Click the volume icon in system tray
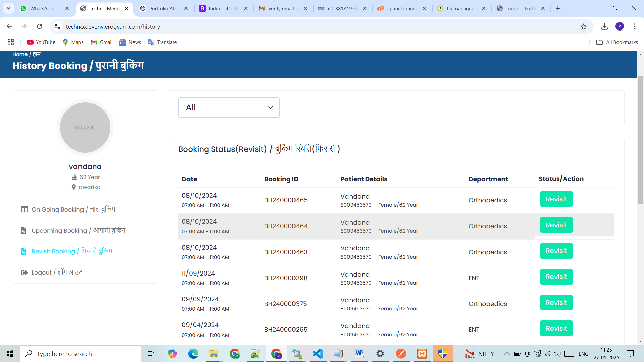644x362 pixels. click(x=557, y=354)
